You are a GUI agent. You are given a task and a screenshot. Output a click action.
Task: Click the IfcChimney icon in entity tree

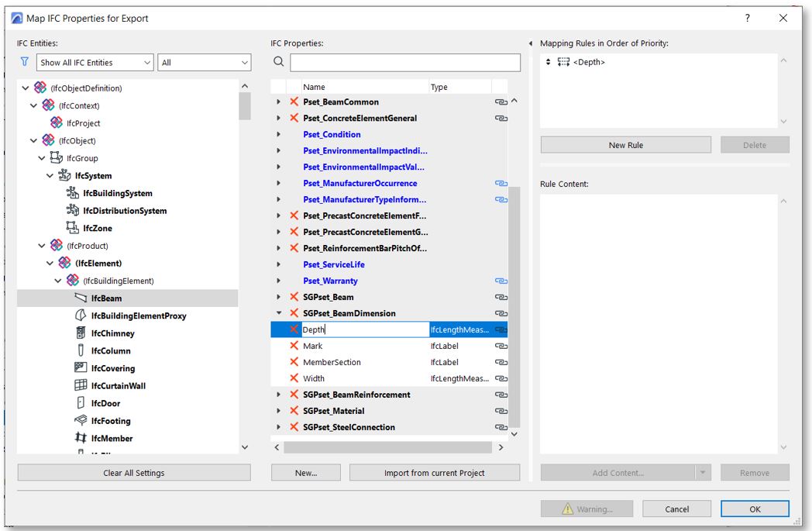coord(80,333)
